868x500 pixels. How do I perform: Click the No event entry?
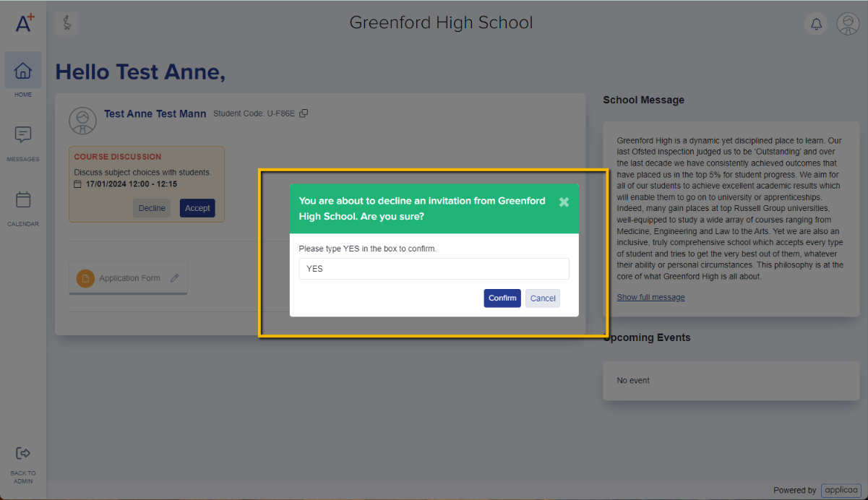tap(633, 380)
